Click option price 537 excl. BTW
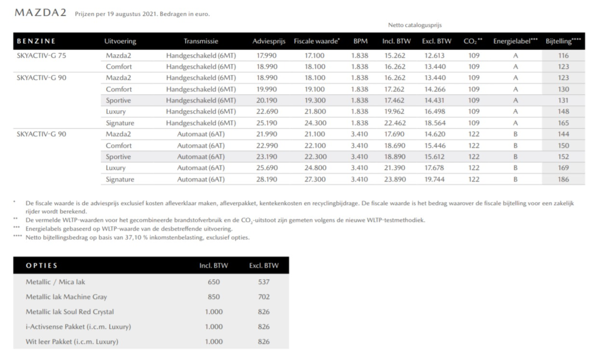Screen dimensions: 596x364 [264, 282]
